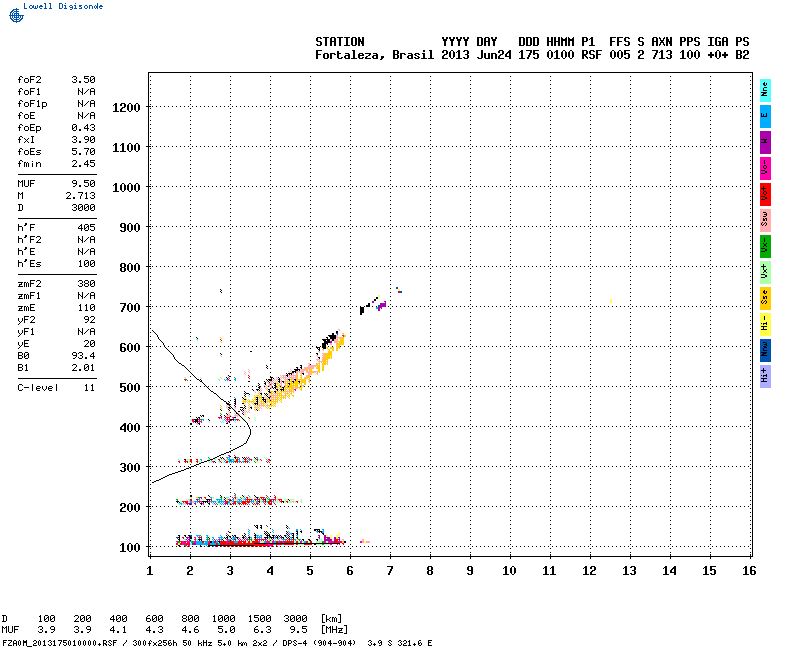This screenshot has width=800, height=650.
Task: Click the foF2 value 3.50
Action: point(83,80)
